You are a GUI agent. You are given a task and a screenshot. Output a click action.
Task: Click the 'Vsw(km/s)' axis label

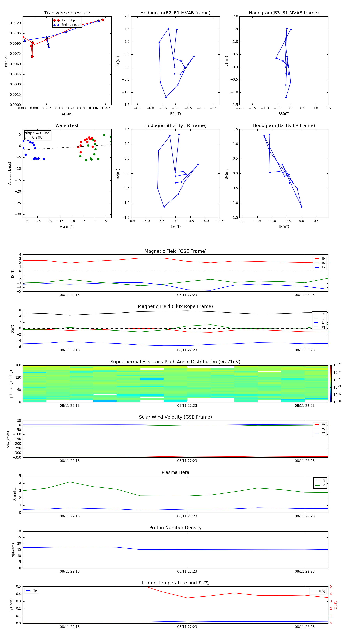[x=8, y=439]
